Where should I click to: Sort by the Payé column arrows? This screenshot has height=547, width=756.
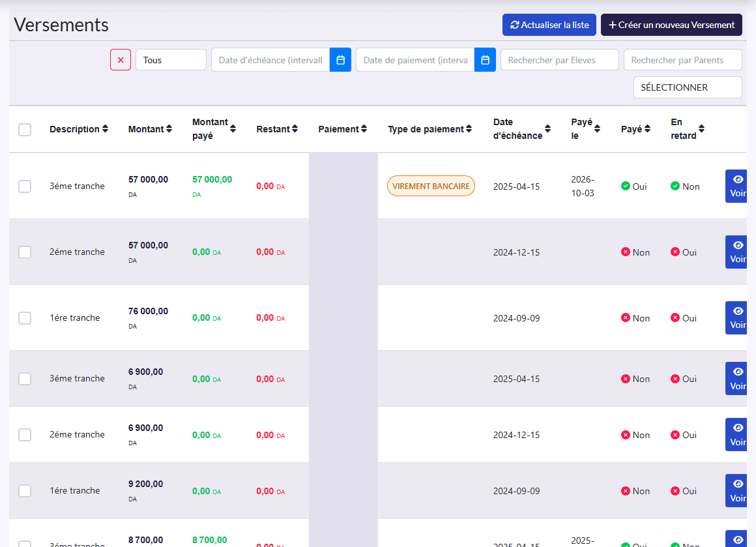[648, 129]
